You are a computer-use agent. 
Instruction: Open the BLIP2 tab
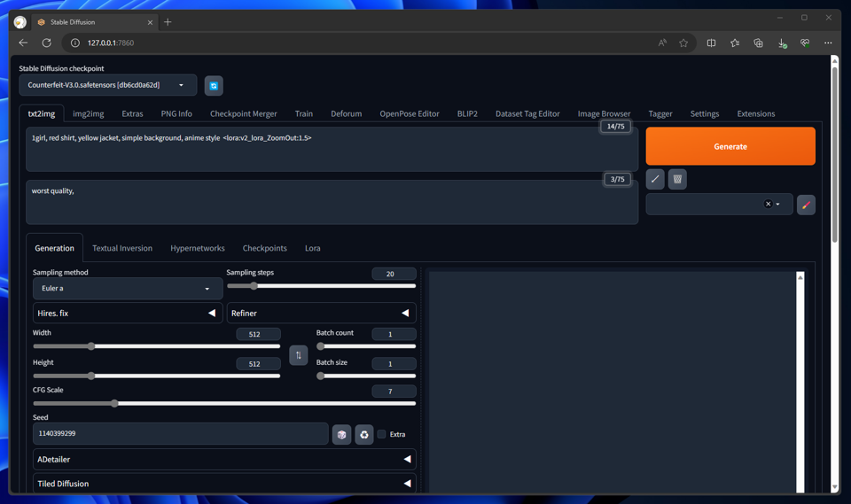tap(467, 113)
